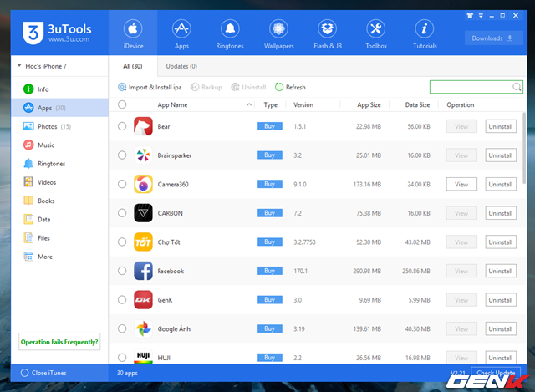Open the title bar dropdown menu icon
Screen dimensions: 535x392
(481, 15)
